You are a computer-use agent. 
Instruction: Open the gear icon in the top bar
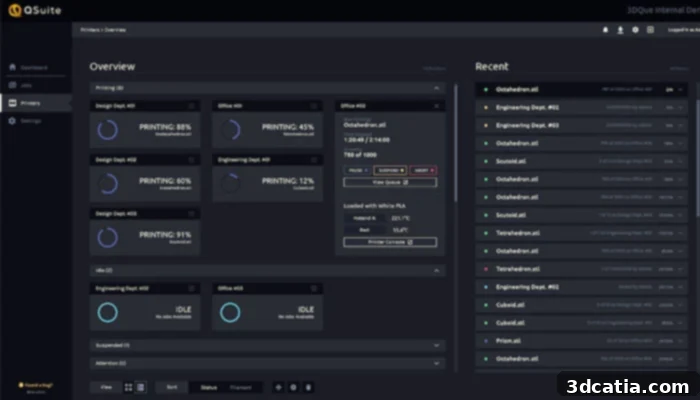(x=635, y=30)
